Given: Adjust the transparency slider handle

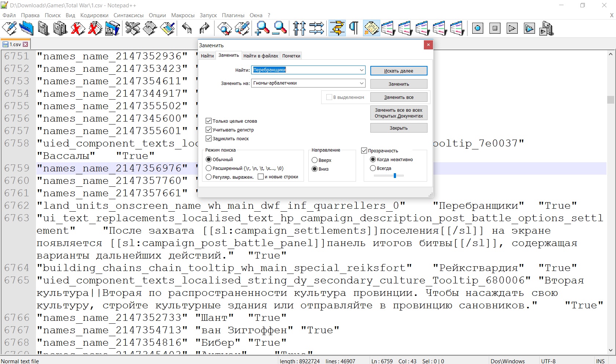Looking at the screenshot, I should 395,175.
